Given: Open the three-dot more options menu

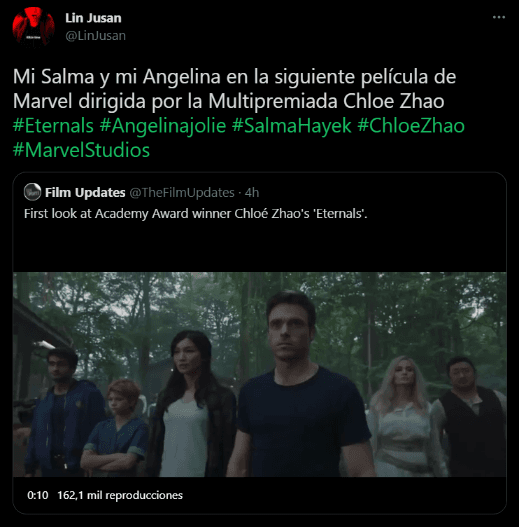Looking at the screenshot, I should coord(498,17).
